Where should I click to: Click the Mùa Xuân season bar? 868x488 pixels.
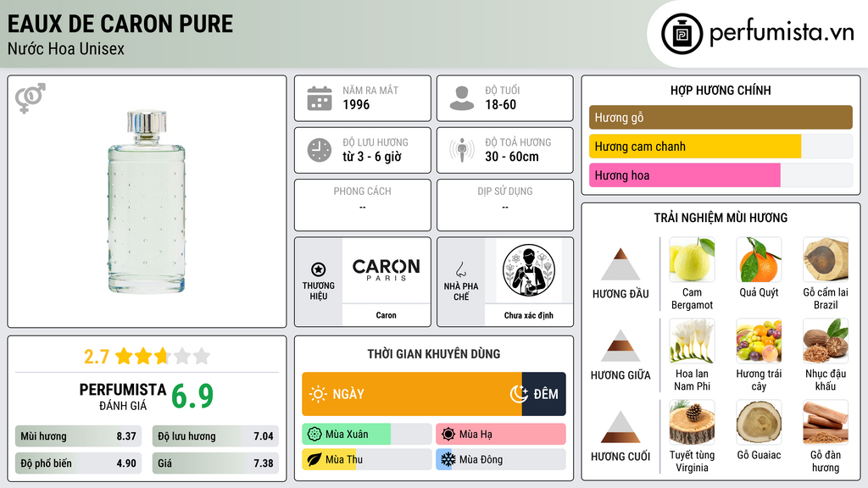click(367, 435)
